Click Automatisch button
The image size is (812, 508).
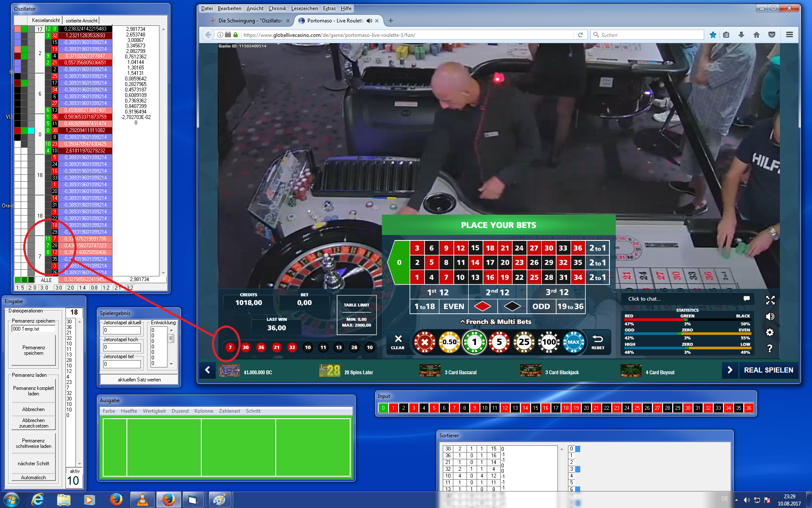tap(33, 478)
